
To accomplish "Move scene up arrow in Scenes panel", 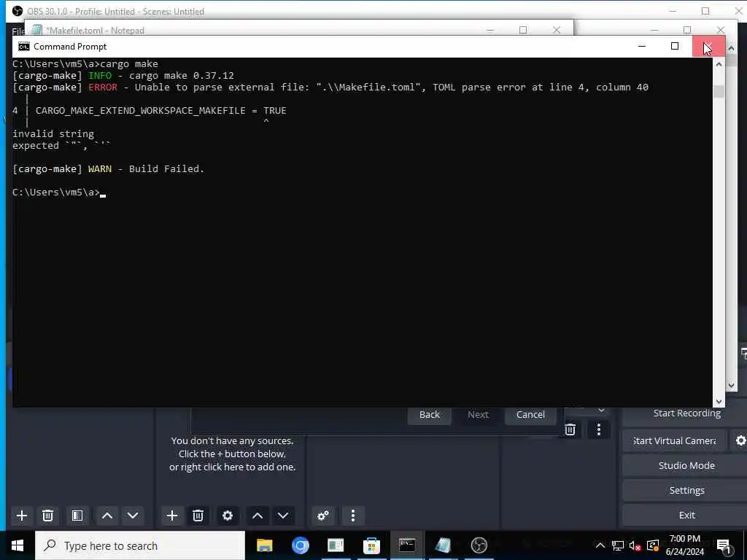I will click(107, 516).
